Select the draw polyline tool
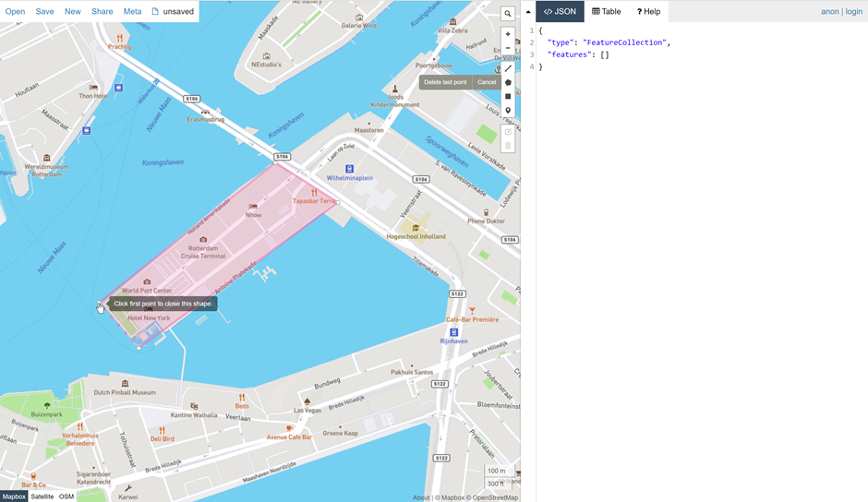This screenshot has height=502, width=868. 508,68
